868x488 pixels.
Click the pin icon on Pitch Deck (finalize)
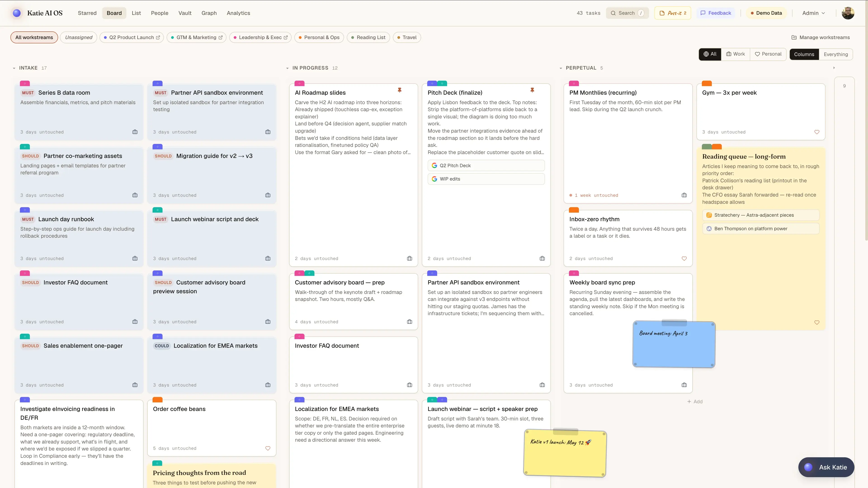point(532,90)
